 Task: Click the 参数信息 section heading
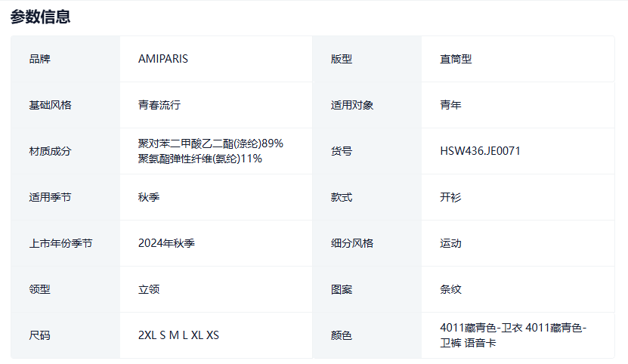[x=41, y=17]
